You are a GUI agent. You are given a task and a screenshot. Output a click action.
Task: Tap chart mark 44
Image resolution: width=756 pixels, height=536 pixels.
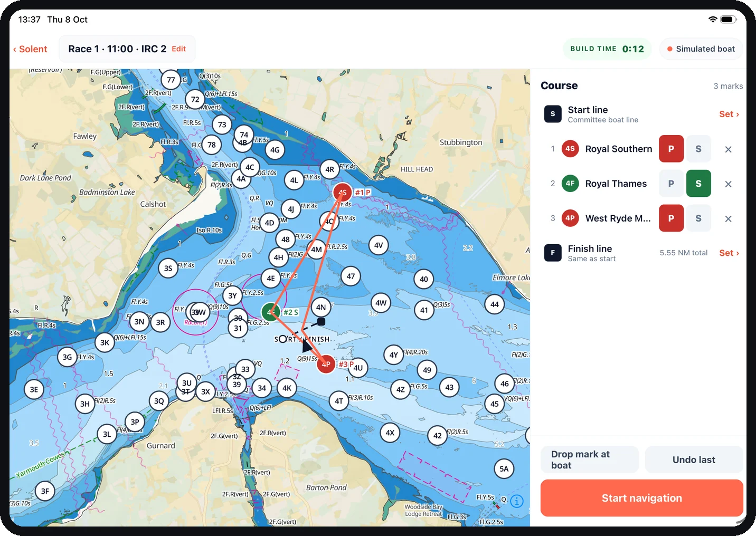495,304
